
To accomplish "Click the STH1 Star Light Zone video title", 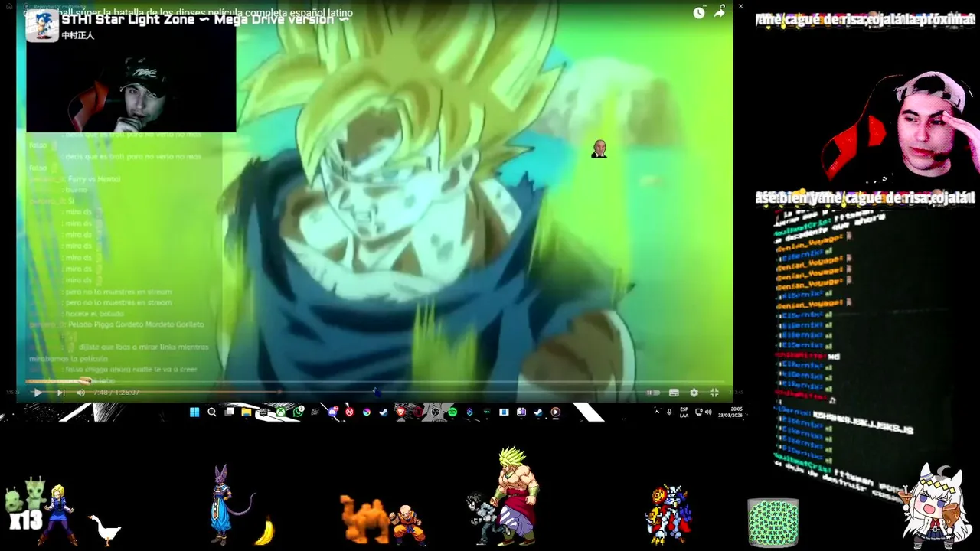I will pos(205,19).
